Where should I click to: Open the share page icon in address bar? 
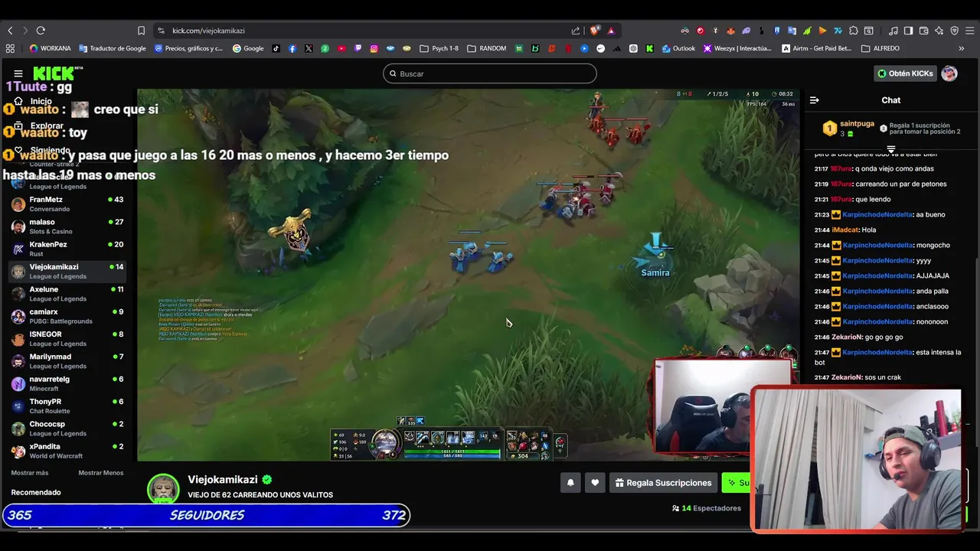tap(576, 31)
